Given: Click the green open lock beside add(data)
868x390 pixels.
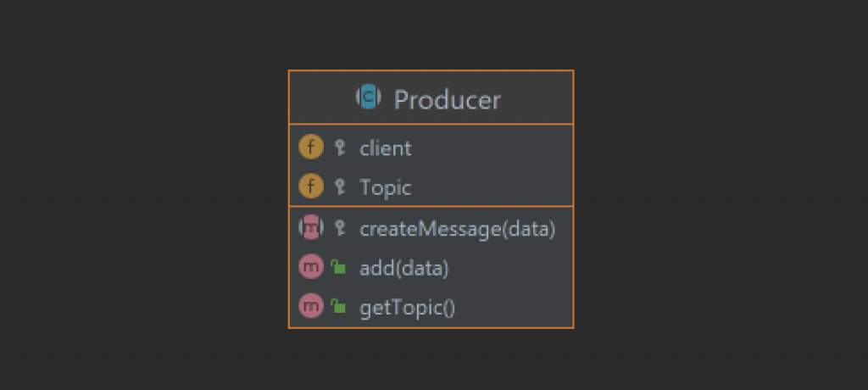Looking at the screenshot, I should tap(338, 268).
